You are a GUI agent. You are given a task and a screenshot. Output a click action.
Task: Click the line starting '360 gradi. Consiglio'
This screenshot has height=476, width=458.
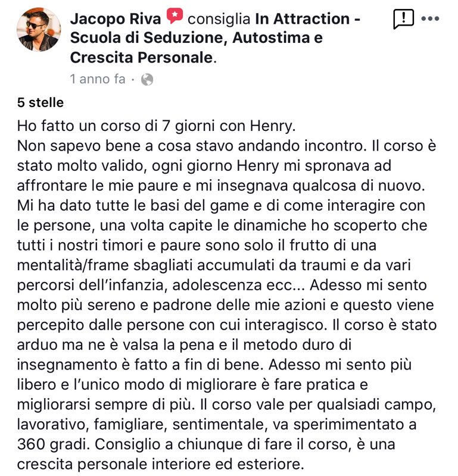(206, 444)
